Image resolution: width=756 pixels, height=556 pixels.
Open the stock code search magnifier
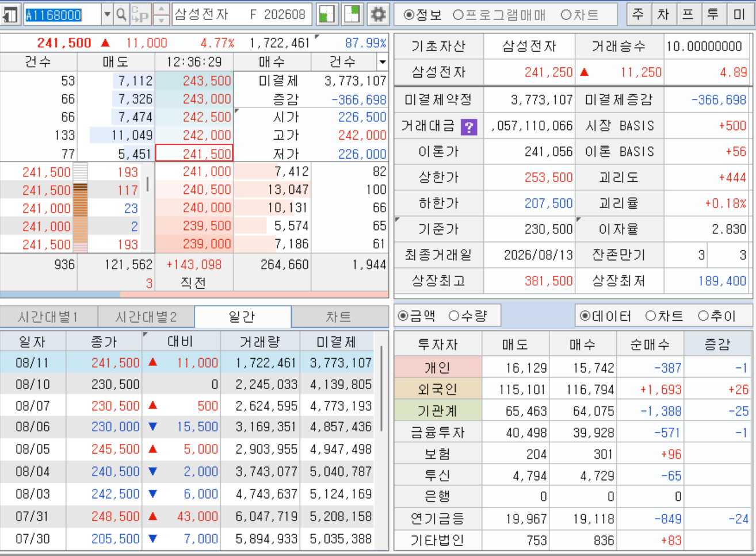click(x=121, y=14)
